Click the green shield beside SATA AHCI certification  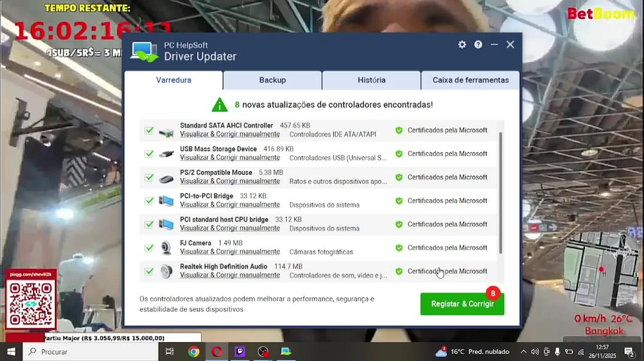tap(399, 130)
